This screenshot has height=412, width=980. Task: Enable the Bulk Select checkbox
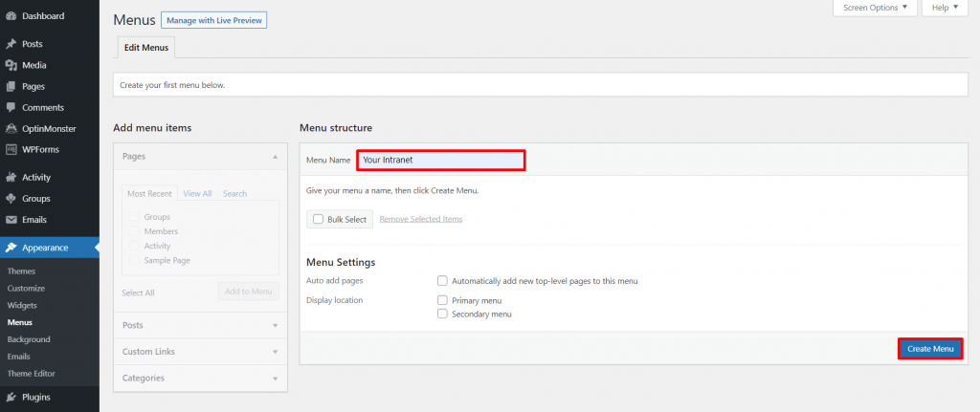[318, 219]
